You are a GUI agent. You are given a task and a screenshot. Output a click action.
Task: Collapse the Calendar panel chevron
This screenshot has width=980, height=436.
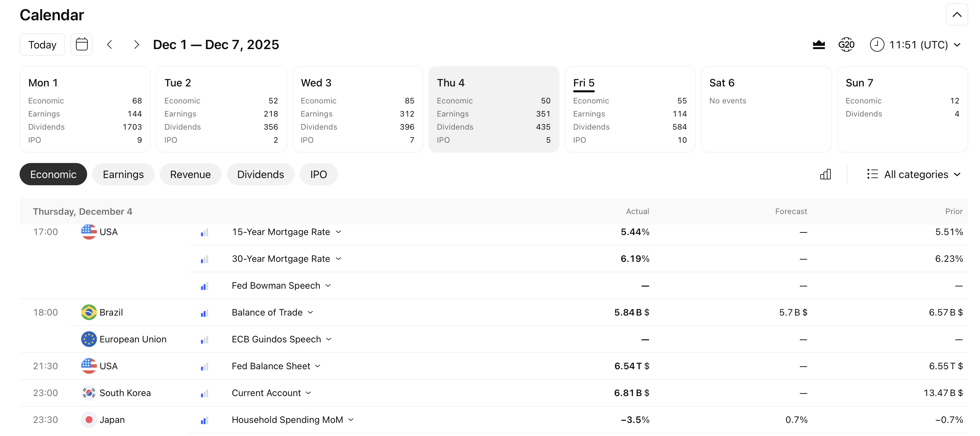tap(956, 15)
